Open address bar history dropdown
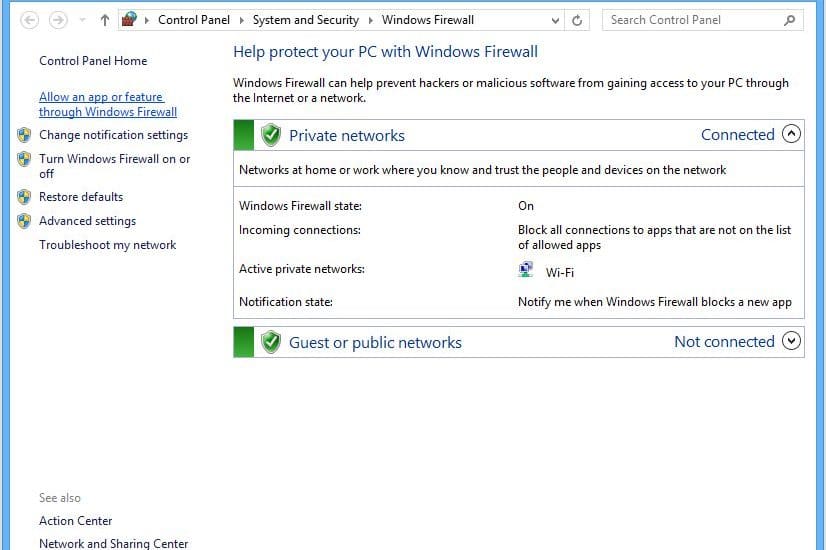The height and width of the screenshot is (550, 826). [x=555, y=21]
